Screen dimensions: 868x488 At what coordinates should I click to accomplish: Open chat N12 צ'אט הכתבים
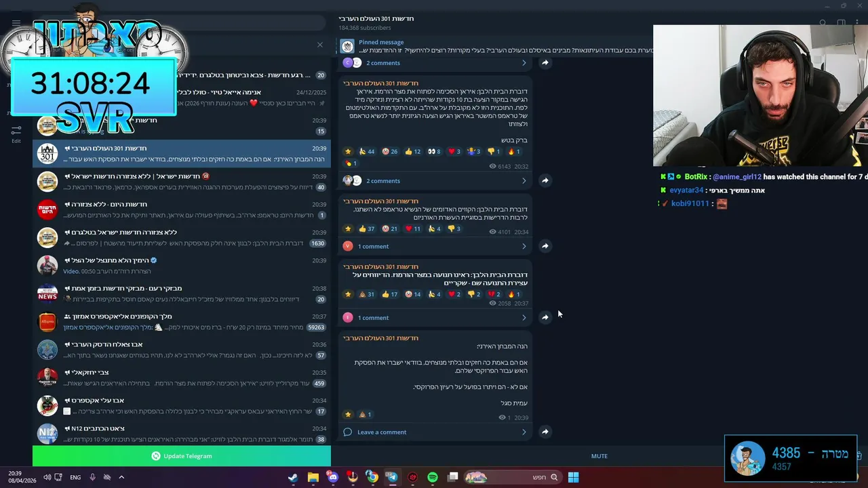[182, 433]
